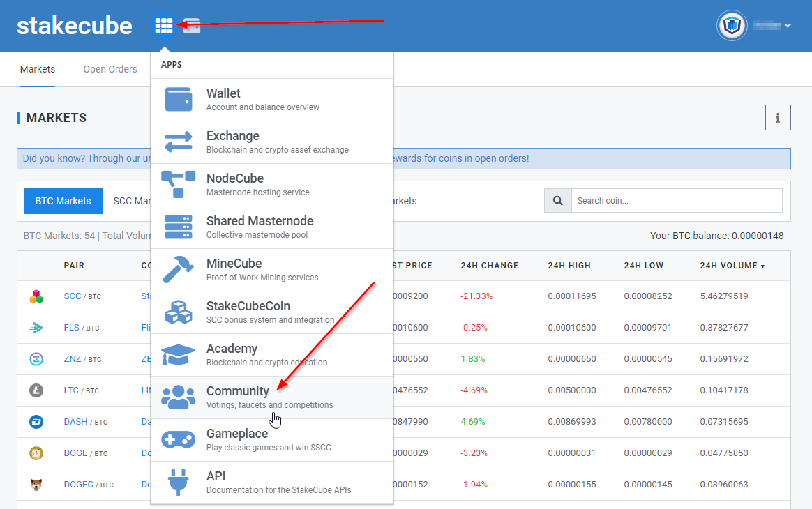Screen dimensions: 812x509
Task: Click the Shared Masternode server icon
Action: [x=178, y=227]
